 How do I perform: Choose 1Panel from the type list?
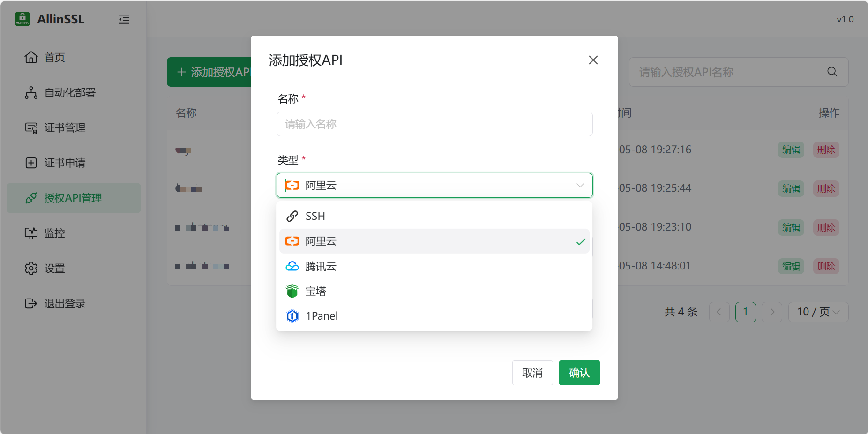[x=434, y=316]
